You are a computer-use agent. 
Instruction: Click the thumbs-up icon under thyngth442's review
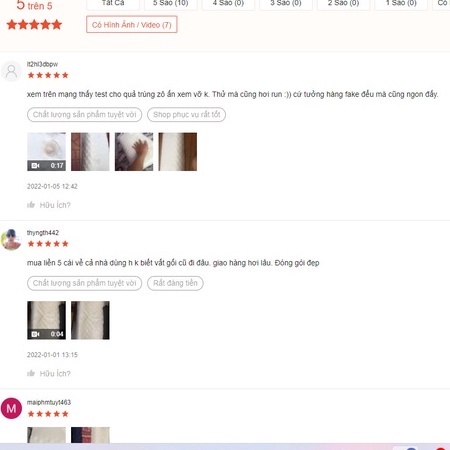point(31,373)
